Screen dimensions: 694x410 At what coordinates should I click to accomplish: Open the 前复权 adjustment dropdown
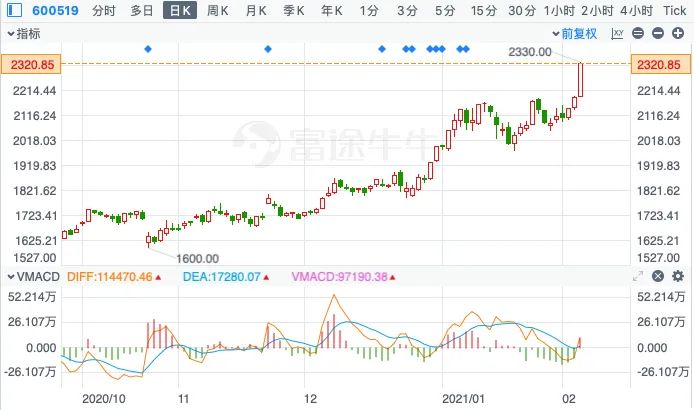click(x=574, y=33)
